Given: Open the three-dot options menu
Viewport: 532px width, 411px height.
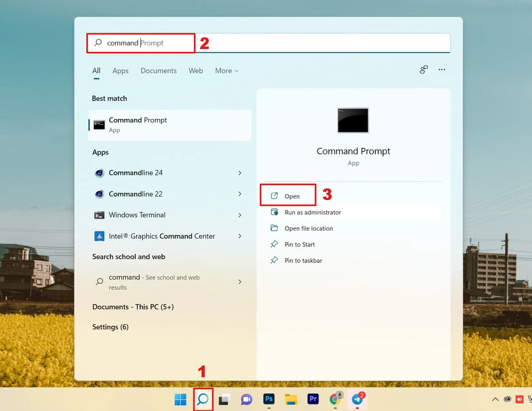Looking at the screenshot, I should 442,70.
